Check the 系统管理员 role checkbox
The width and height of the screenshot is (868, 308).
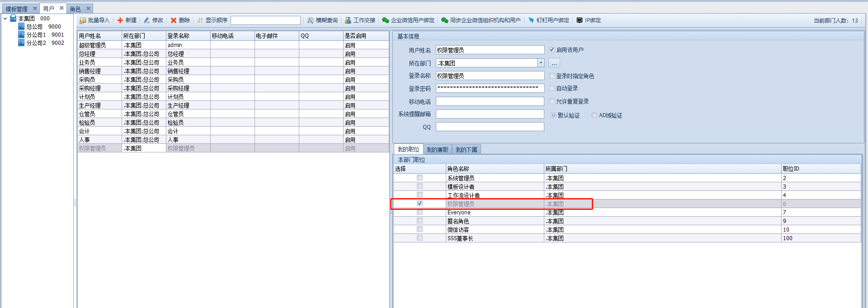(420, 178)
